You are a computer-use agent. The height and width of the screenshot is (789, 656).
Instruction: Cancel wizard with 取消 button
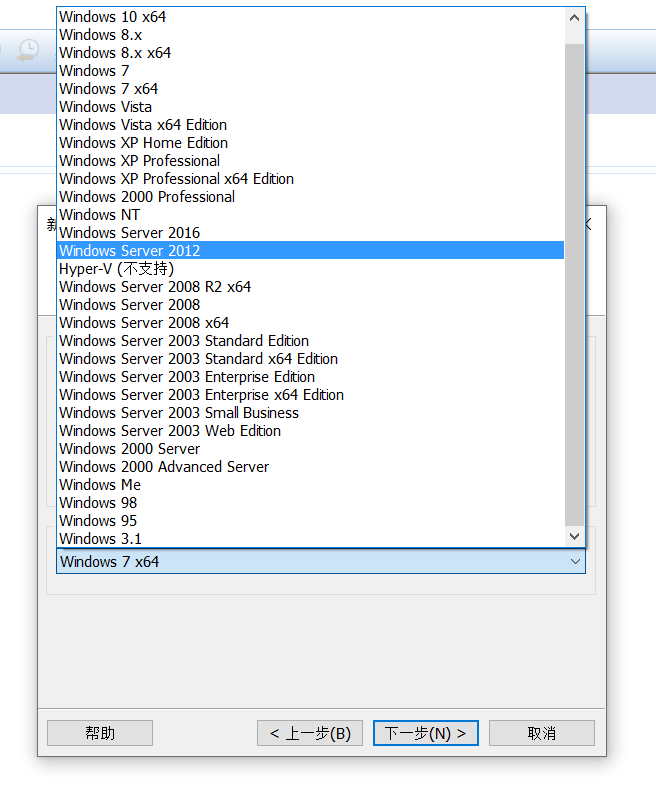click(542, 733)
